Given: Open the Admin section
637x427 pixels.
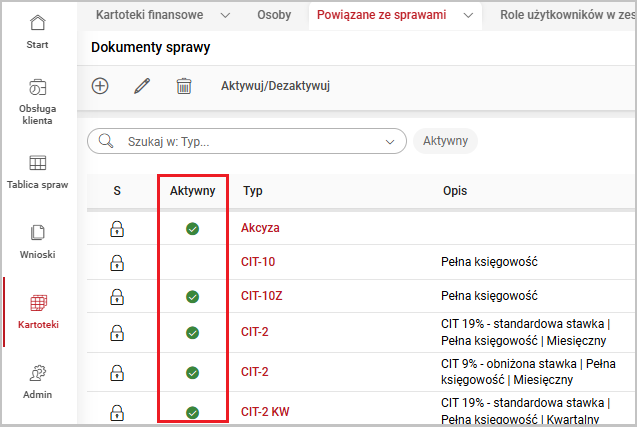Looking at the screenshot, I should [x=37, y=380].
